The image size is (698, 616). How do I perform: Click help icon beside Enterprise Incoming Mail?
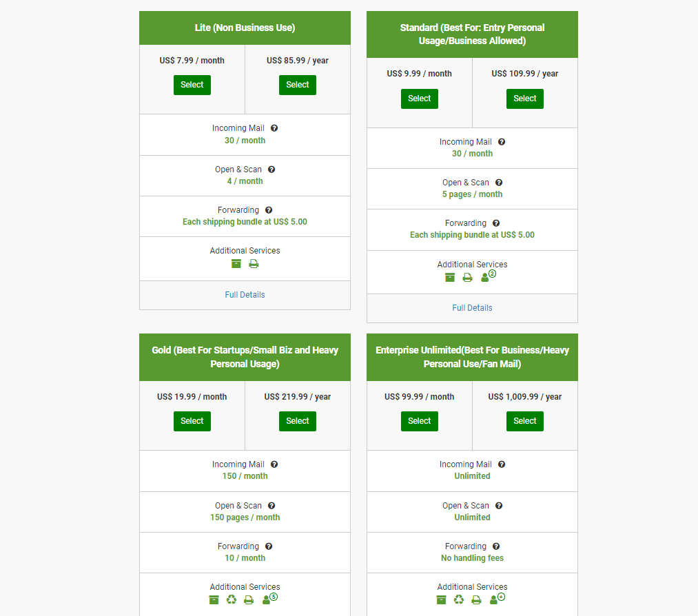pyautogui.click(x=502, y=464)
